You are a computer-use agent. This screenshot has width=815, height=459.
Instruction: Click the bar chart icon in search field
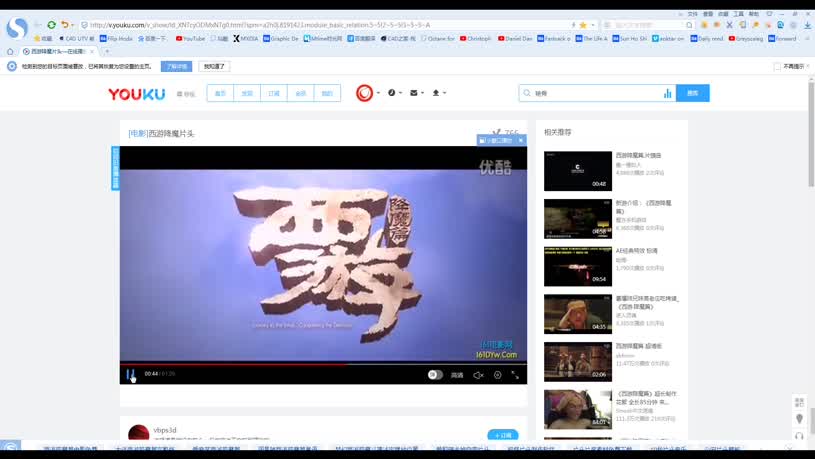click(667, 94)
